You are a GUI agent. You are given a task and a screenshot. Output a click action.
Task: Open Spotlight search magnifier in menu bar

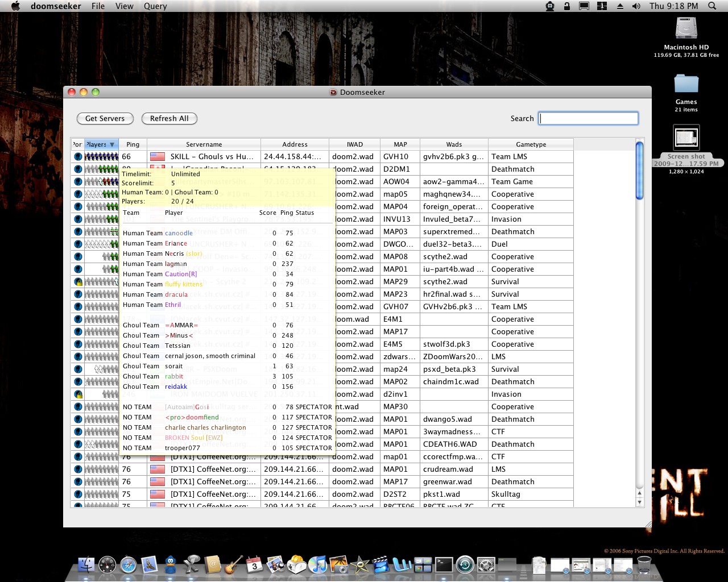tap(712, 6)
